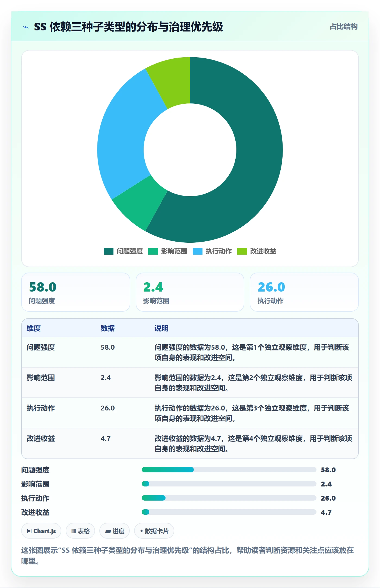This screenshot has height=588, width=380.
Task: Click 问题强度 cell in the table
Action: tap(41, 347)
